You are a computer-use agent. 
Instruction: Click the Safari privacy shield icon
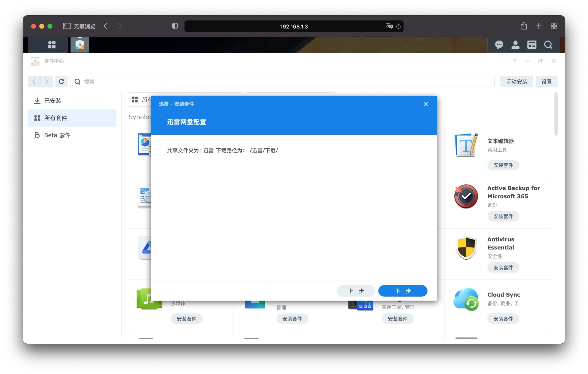coord(175,26)
